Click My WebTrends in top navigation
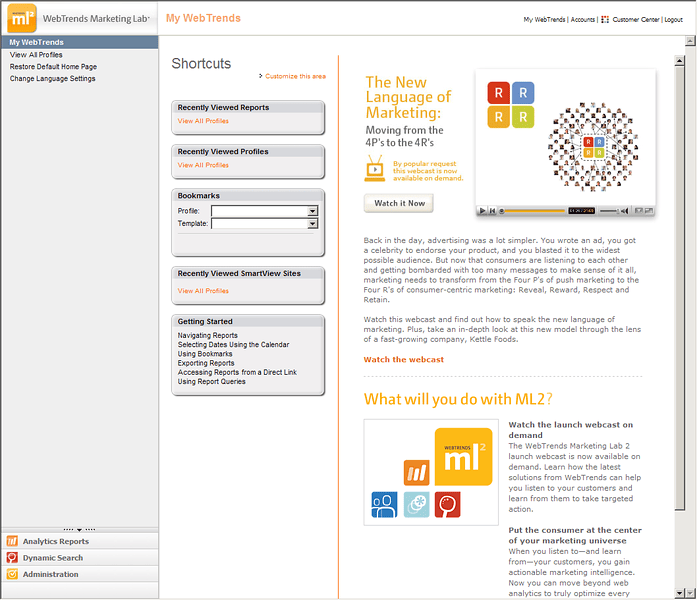Screen dimensions: 697x600 click(x=544, y=20)
